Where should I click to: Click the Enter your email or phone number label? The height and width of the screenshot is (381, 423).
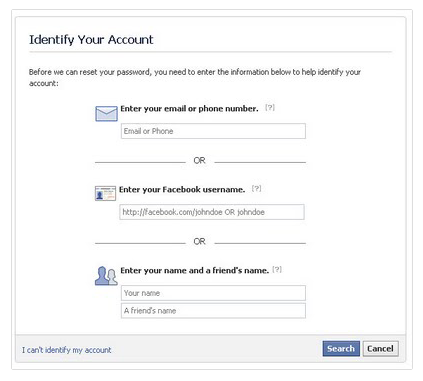tap(189, 109)
